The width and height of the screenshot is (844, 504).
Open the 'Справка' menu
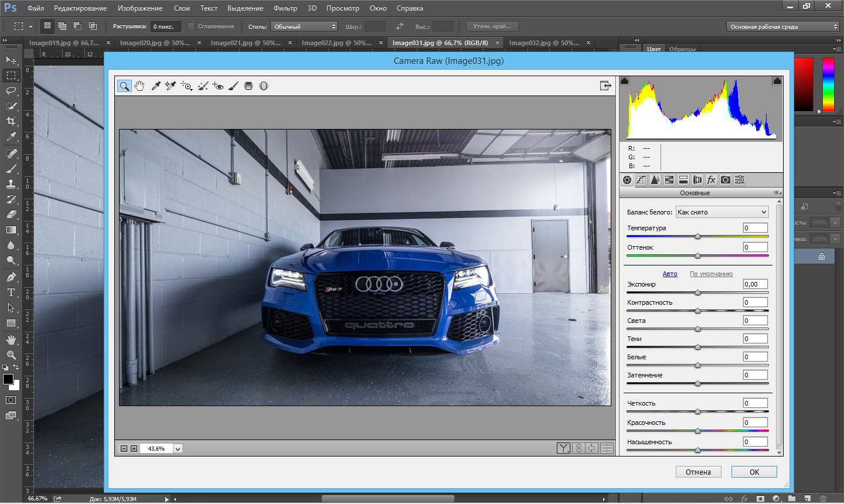[x=410, y=8]
